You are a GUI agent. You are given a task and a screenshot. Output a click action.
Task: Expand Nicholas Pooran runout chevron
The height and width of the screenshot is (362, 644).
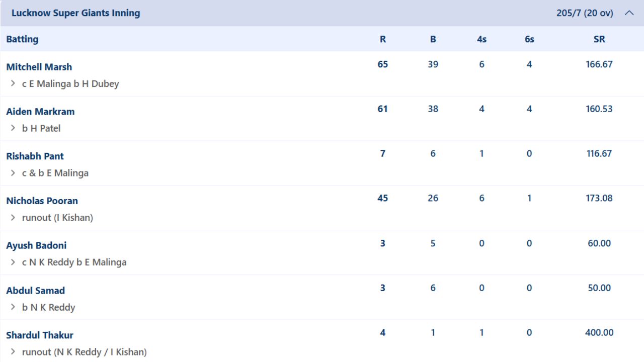tap(13, 217)
